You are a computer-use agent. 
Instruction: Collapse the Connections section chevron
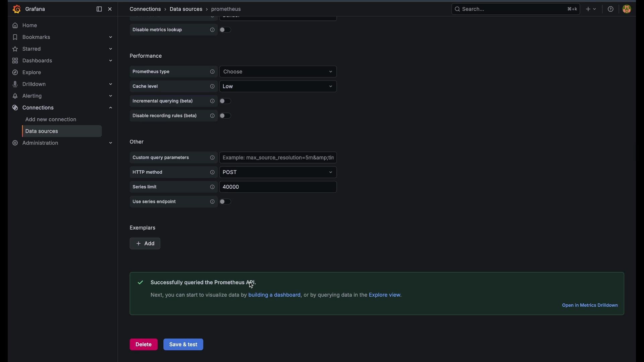coord(111,108)
